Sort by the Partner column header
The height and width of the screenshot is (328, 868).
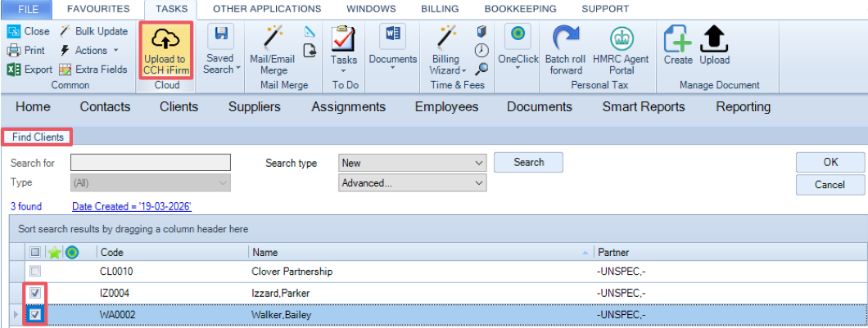tap(729, 252)
